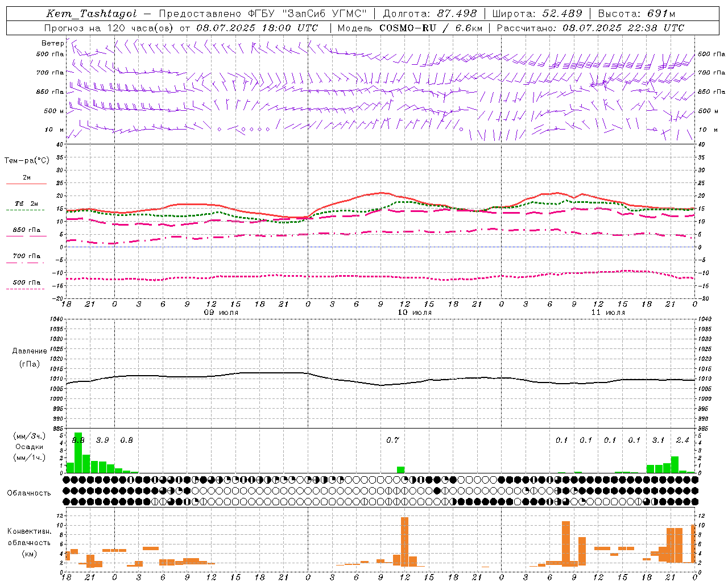Click the (гПа) pressure unit label
The image size is (728, 582).
(30, 364)
